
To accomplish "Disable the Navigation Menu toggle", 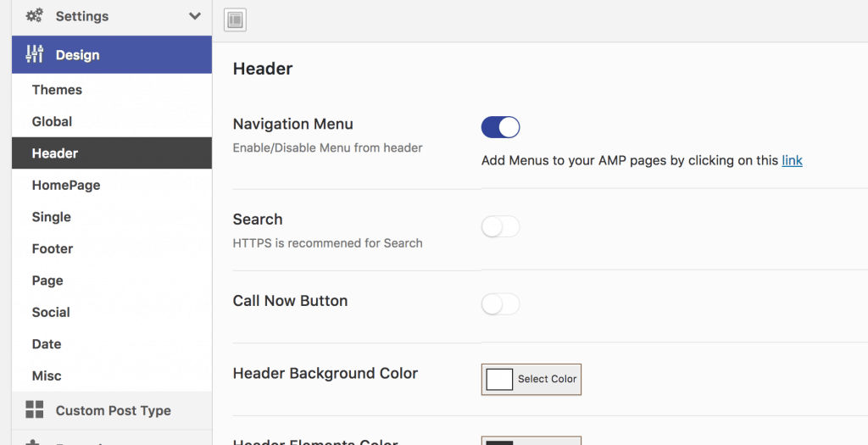I will coord(500,127).
